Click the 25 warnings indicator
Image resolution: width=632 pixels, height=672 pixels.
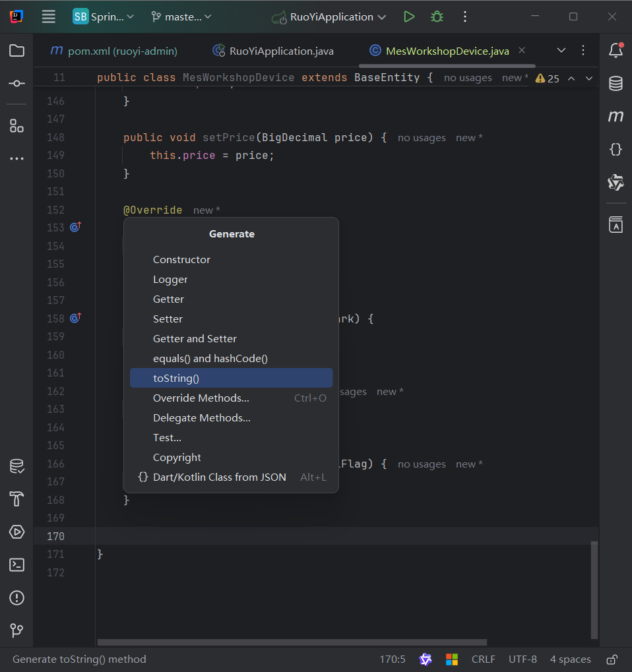click(x=547, y=78)
